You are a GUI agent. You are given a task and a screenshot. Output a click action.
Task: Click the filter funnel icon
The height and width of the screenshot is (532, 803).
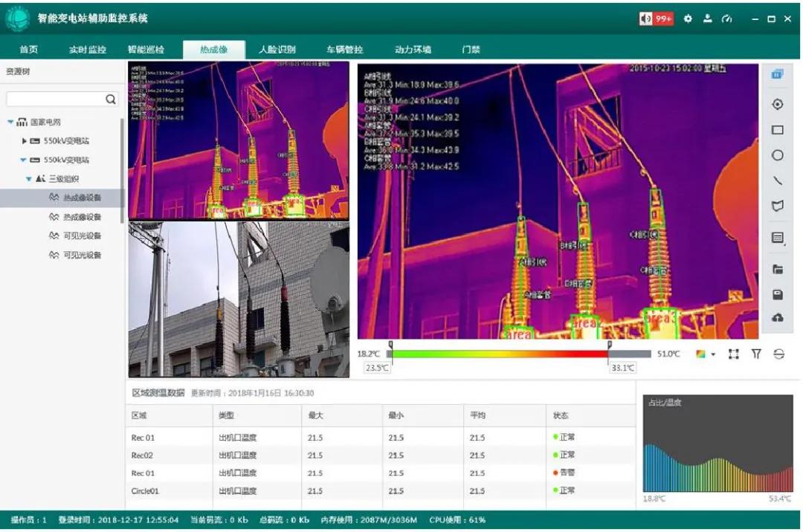pyautogui.click(x=756, y=354)
